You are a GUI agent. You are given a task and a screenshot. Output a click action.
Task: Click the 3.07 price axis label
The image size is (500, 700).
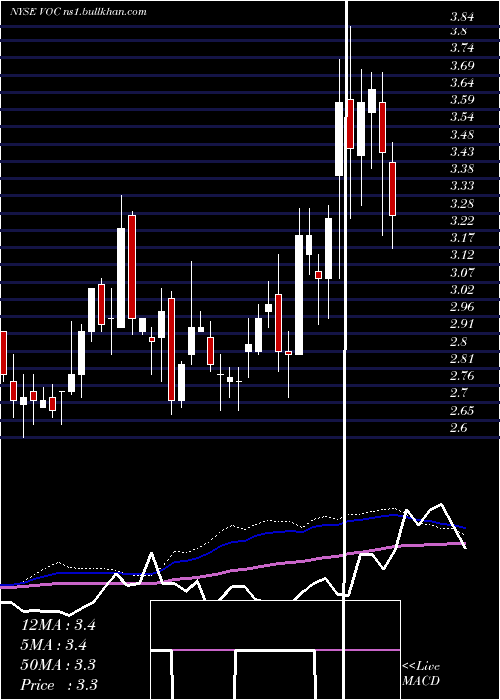click(462, 272)
